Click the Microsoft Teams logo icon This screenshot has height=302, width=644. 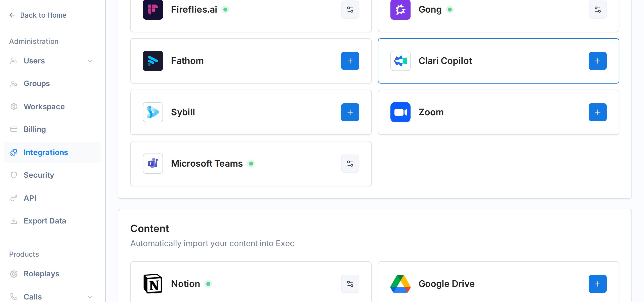pyautogui.click(x=153, y=164)
